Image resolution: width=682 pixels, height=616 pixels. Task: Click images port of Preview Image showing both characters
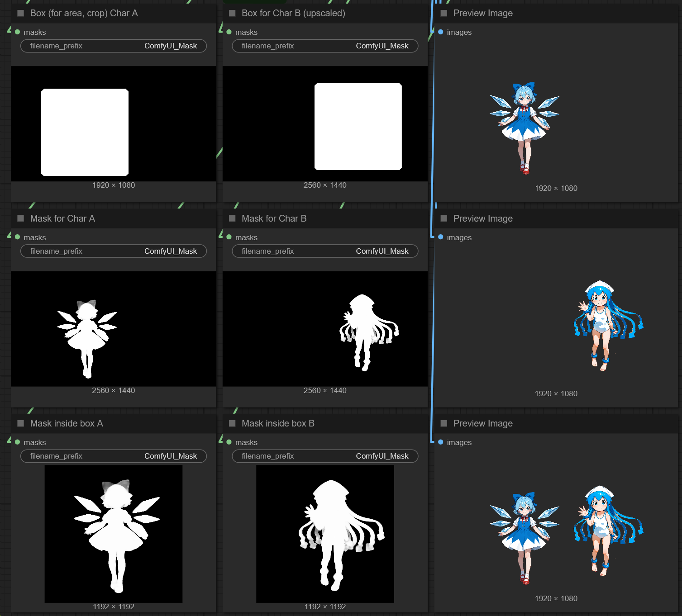coord(441,442)
